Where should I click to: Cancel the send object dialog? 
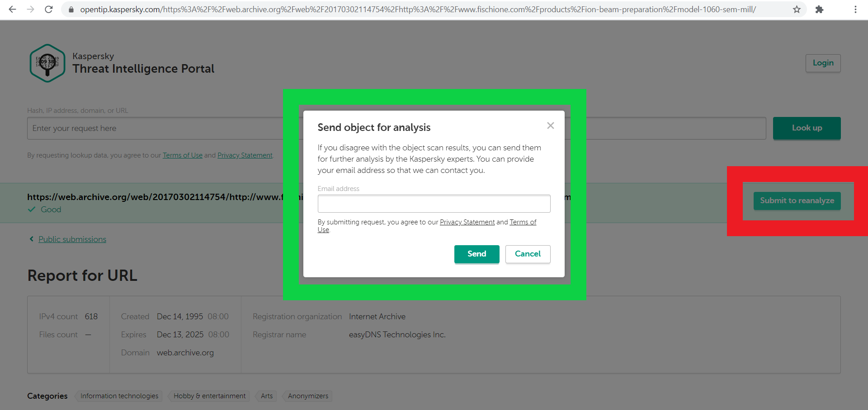pos(528,254)
